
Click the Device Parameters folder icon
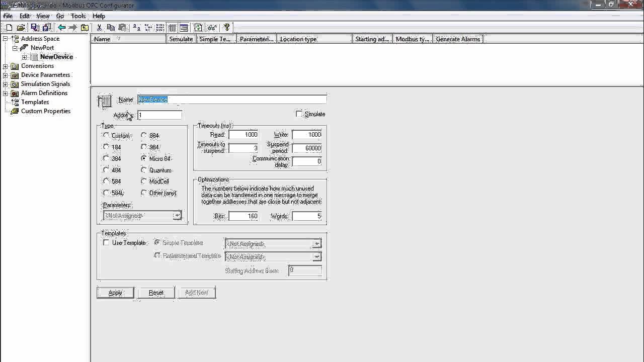[15, 75]
